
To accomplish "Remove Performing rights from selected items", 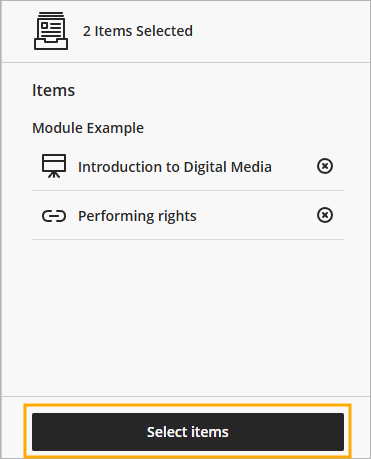I will click(x=325, y=215).
